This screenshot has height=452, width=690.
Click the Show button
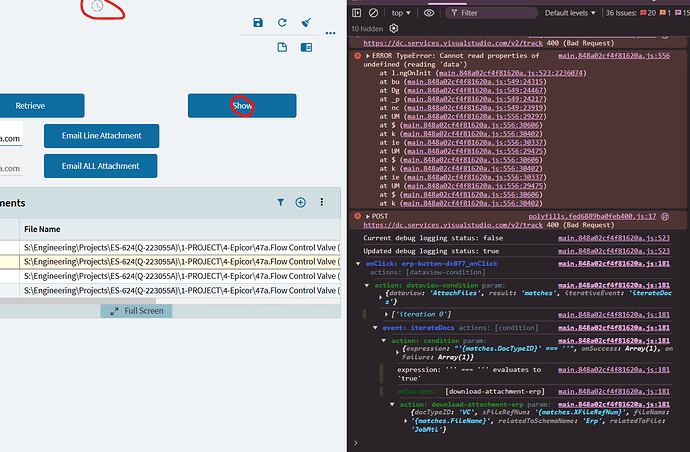pos(242,105)
